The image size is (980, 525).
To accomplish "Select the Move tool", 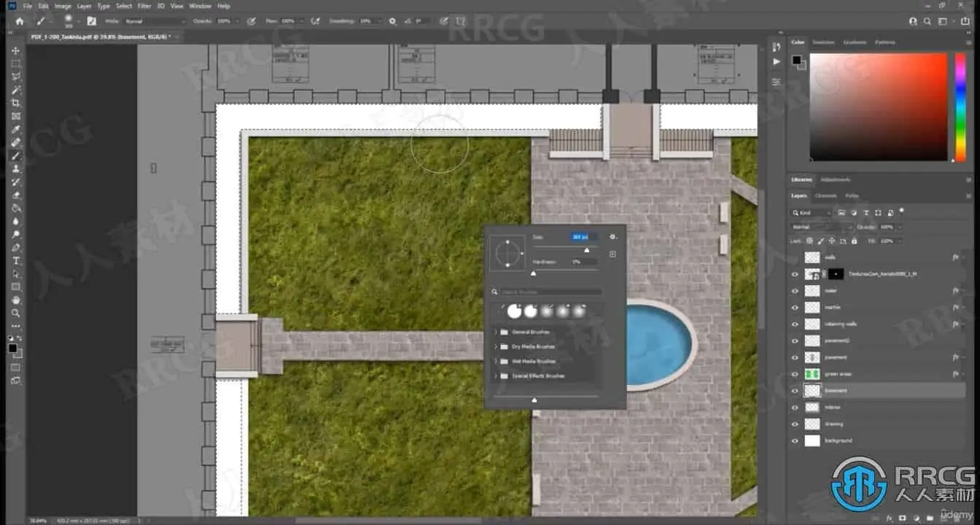I will [x=16, y=50].
